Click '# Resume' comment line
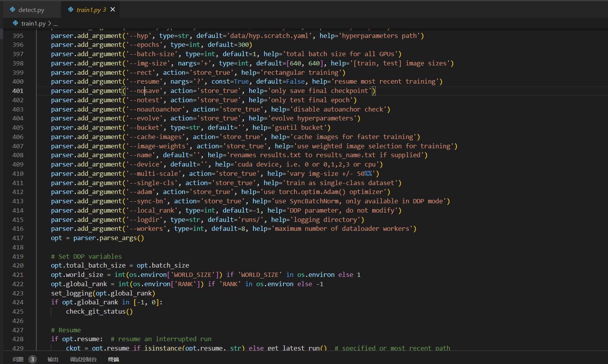This screenshot has height=364, width=608. pos(66,330)
